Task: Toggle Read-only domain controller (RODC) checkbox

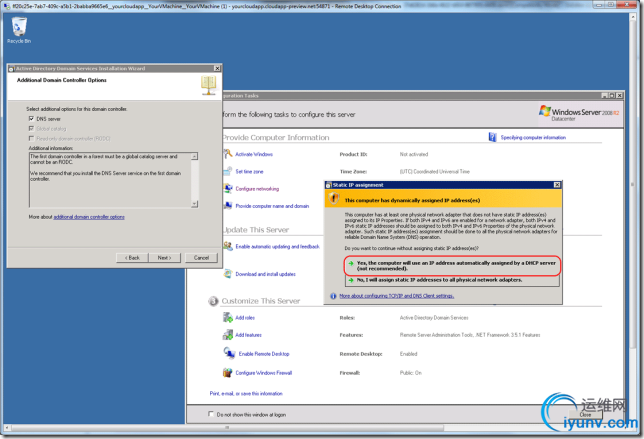Action: click(31, 138)
